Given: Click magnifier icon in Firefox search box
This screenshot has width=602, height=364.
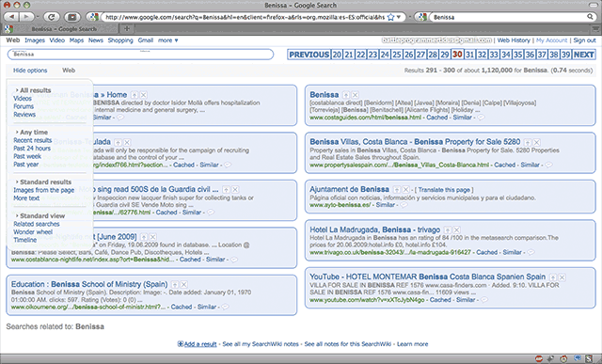Looking at the screenshot, I should 590,17.
